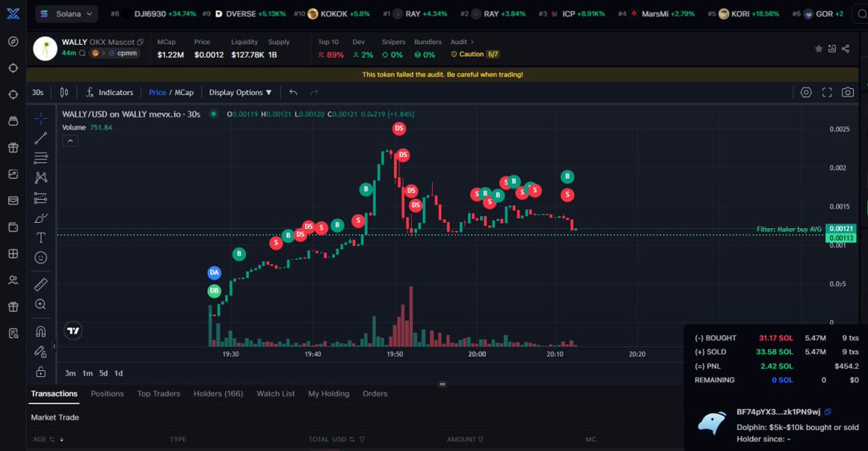
Task: Select the ruler measure tool
Action: (x=41, y=284)
